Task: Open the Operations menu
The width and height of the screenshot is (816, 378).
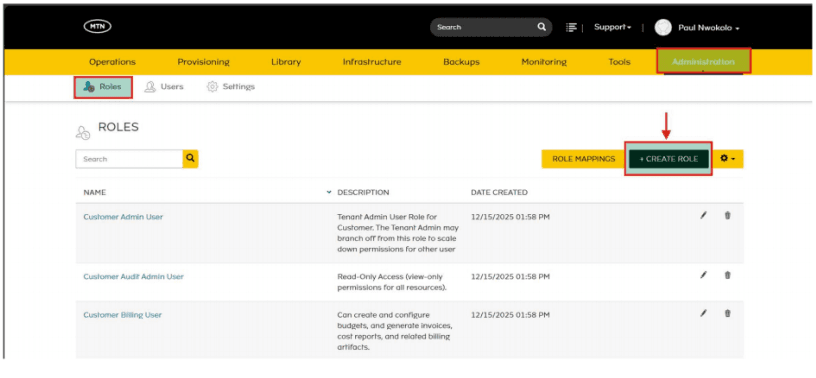Action: tap(112, 61)
